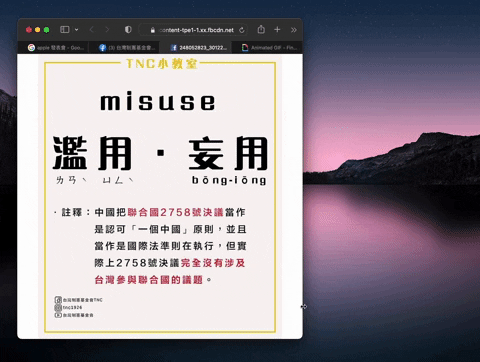Go forward to the next page

pyautogui.click(x=107, y=30)
